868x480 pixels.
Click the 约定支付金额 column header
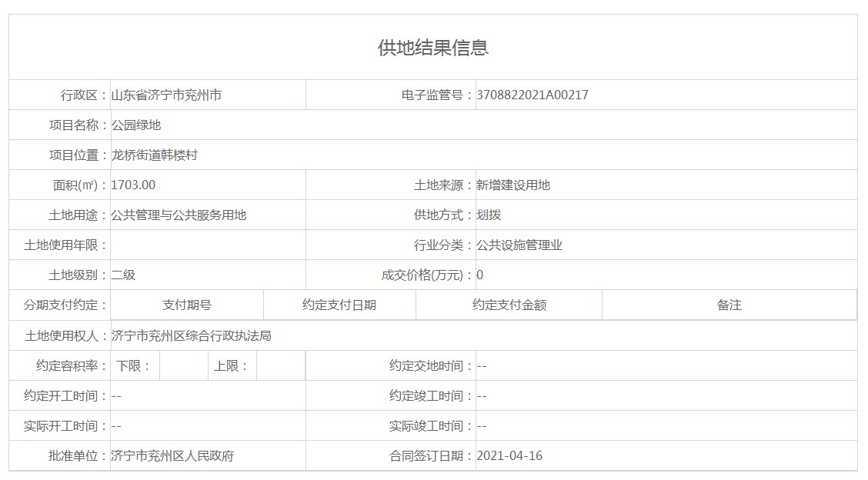tap(509, 305)
